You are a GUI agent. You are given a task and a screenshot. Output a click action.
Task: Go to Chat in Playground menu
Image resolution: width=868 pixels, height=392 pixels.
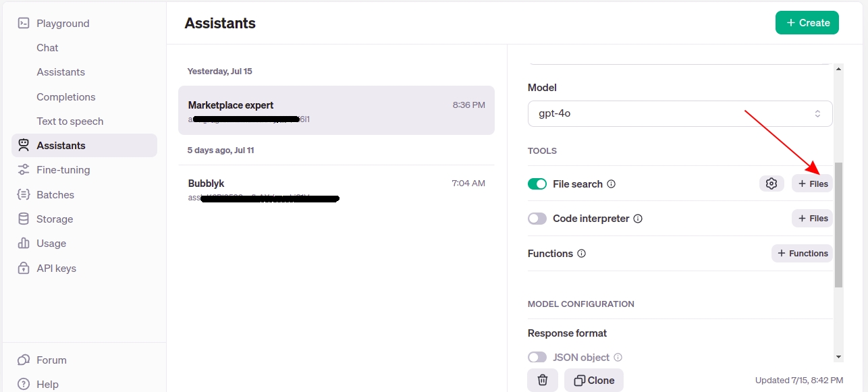click(x=47, y=48)
